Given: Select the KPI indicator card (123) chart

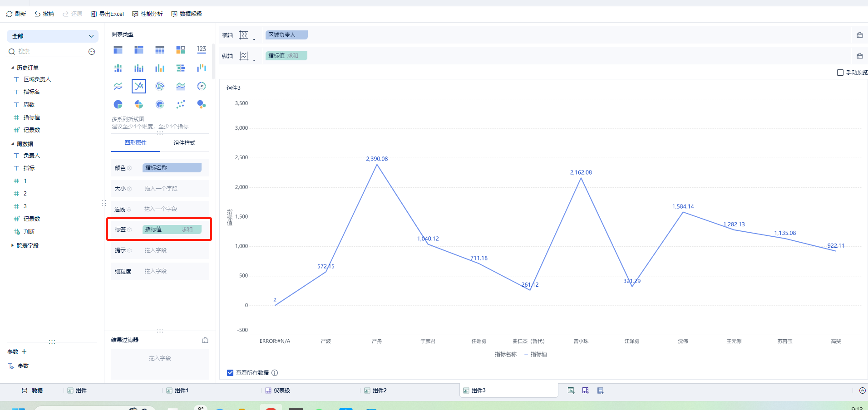Looking at the screenshot, I should click(202, 50).
